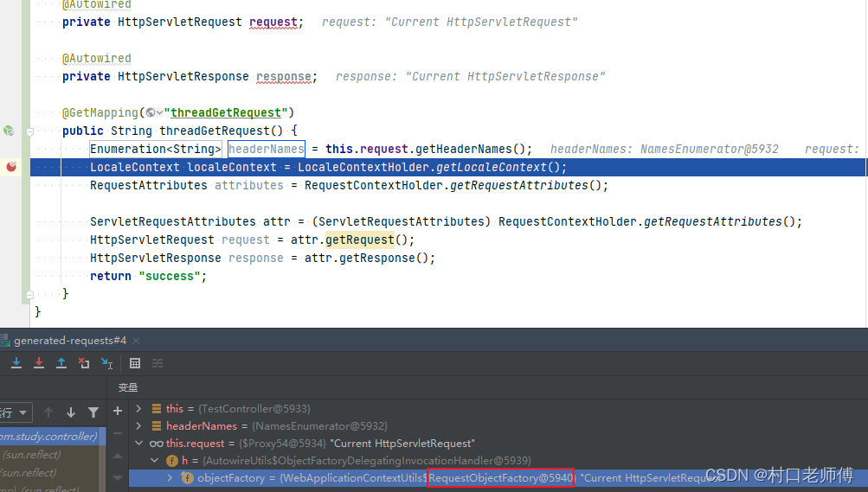Close the generated-requests#4 tab

point(136,341)
